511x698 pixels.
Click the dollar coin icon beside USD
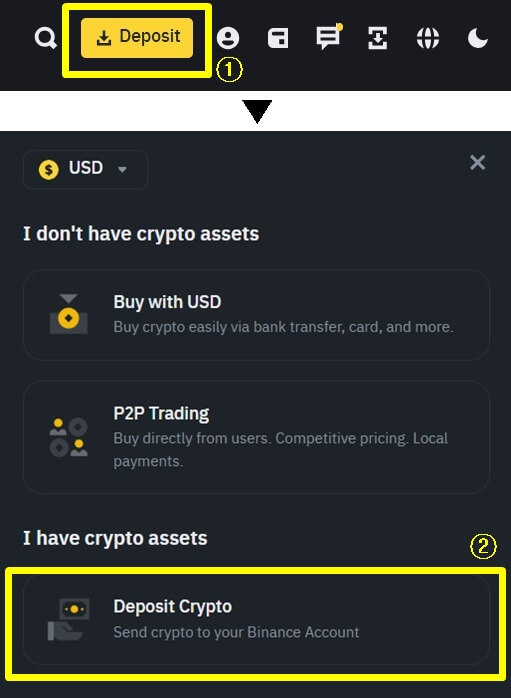point(49,170)
